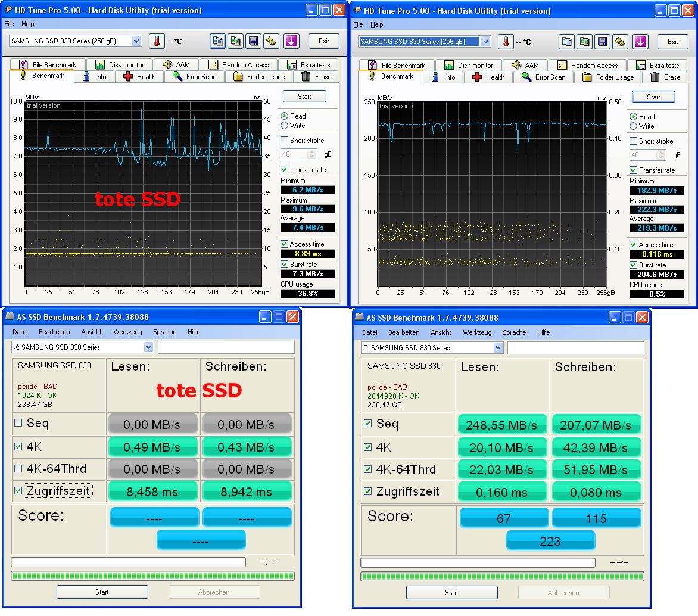Click save floppy icon in right HD Tune toolbar

coord(602,42)
